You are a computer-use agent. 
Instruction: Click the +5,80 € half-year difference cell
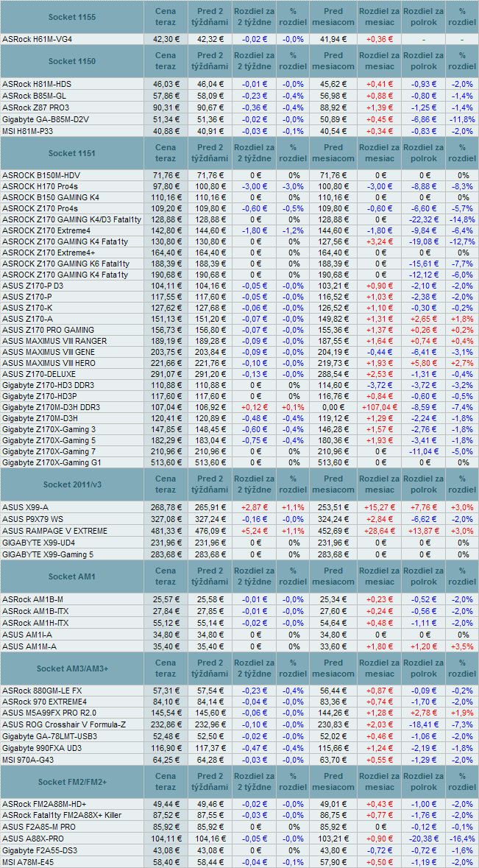tap(423, 363)
